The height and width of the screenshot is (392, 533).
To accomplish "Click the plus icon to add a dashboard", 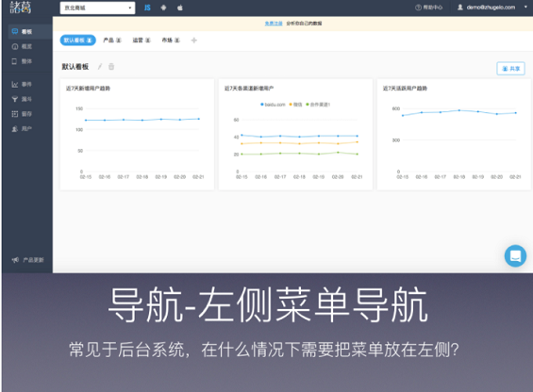I will (x=193, y=41).
